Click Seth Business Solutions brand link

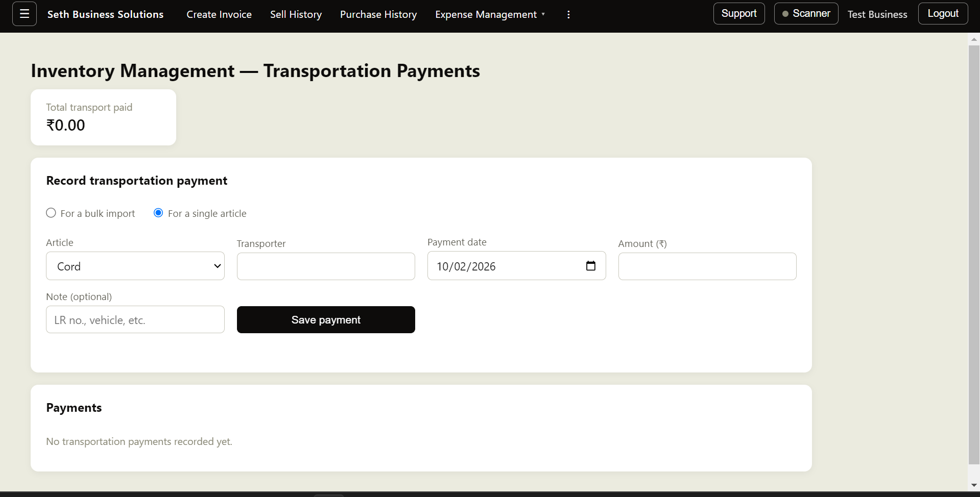106,14
